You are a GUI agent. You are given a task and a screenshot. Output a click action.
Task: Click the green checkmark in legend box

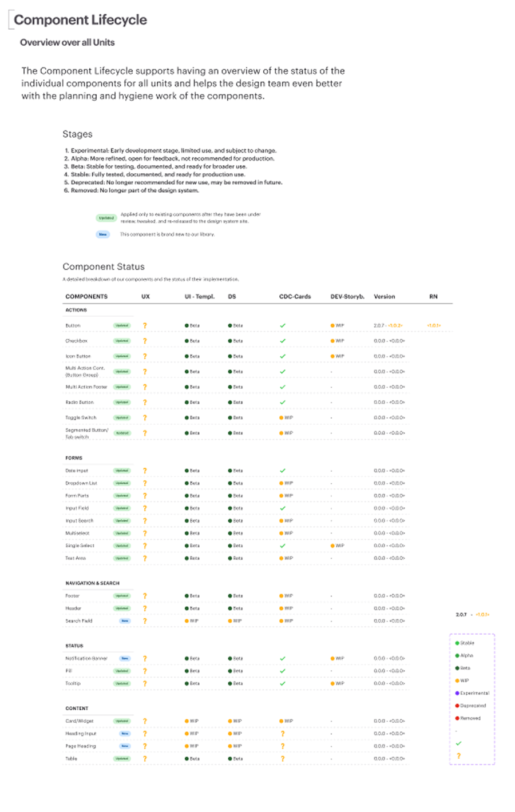[x=458, y=743]
